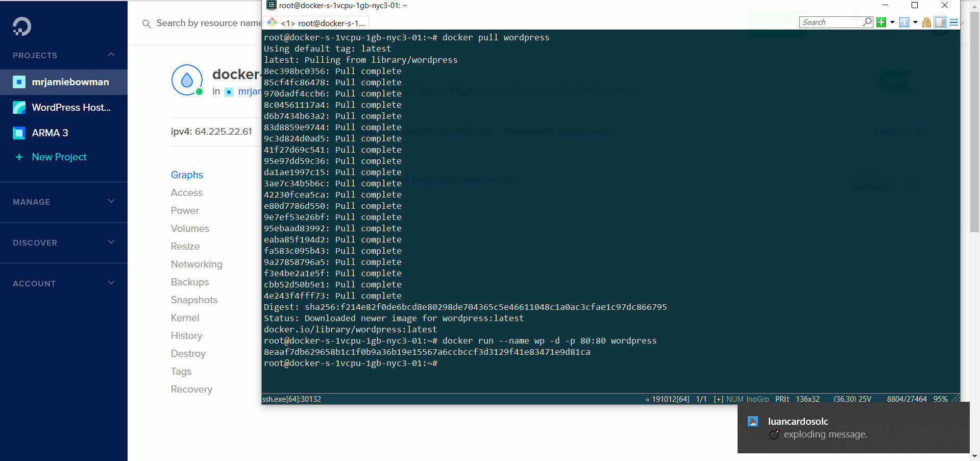The height and width of the screenshot is (461, 980).
Task: Open the Power droplet tab
Action: tap(185, 210)
